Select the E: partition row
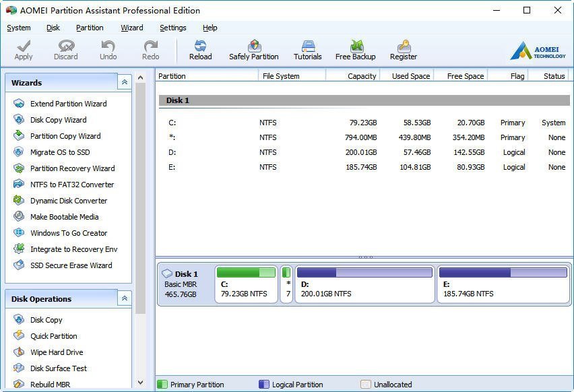Screen dimensions: 574x392 [x=364, y=167]
